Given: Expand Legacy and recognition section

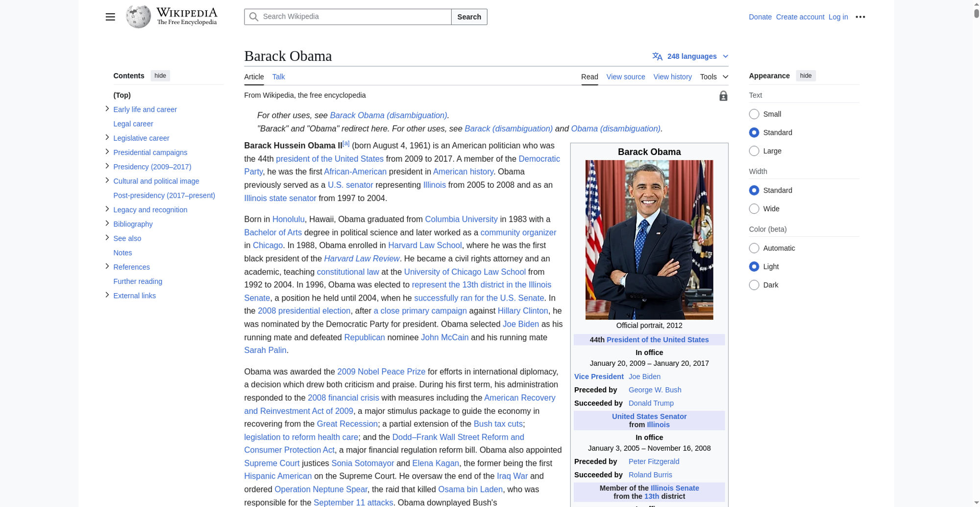Looking at the screenshot, I should coord(107,209).
